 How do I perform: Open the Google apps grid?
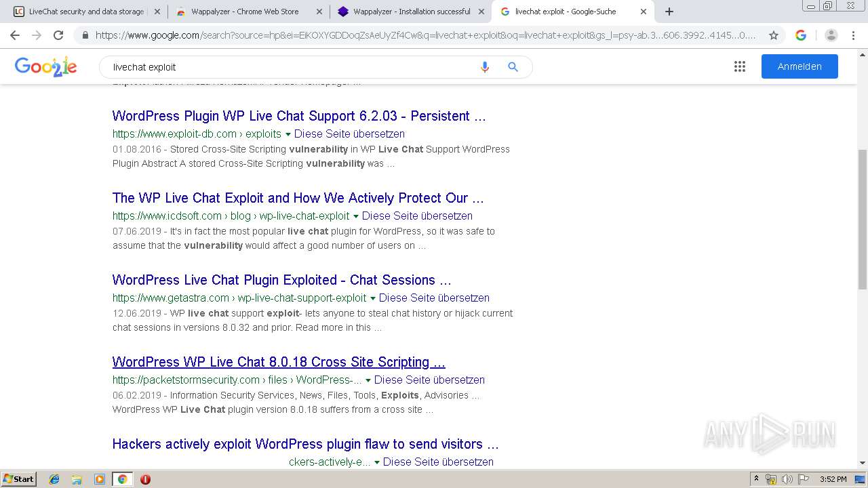(x=739, y=66)
